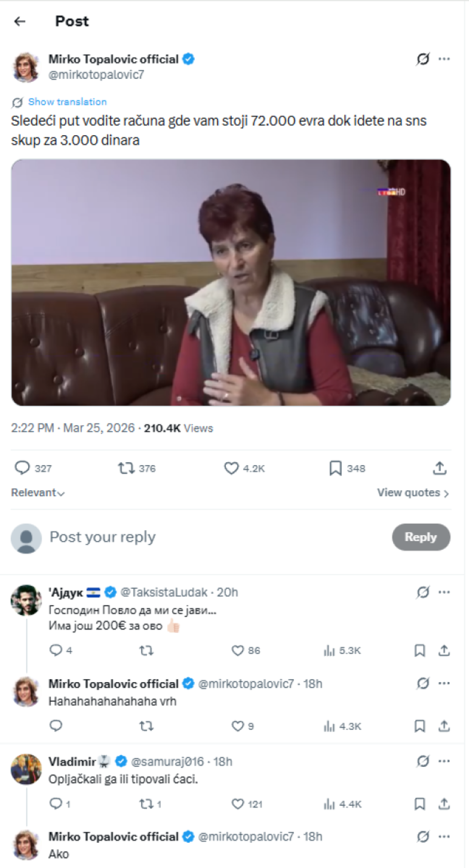Like the 'Ајдук reply with 86 likes
This screenshot has height=868, width=469.
click(238, 650)
